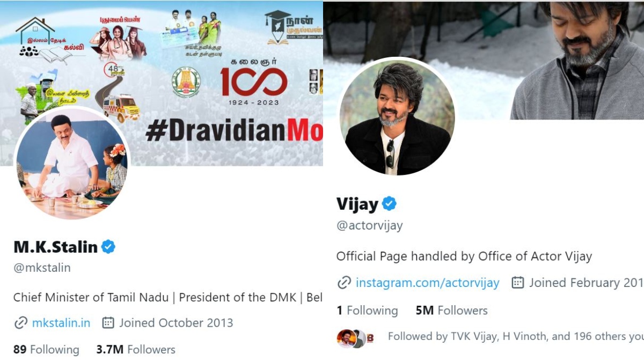Click the link icon beside instagram.com/actorvijay
This screenshot has width=644, height=362.
[x=344, y=283]
